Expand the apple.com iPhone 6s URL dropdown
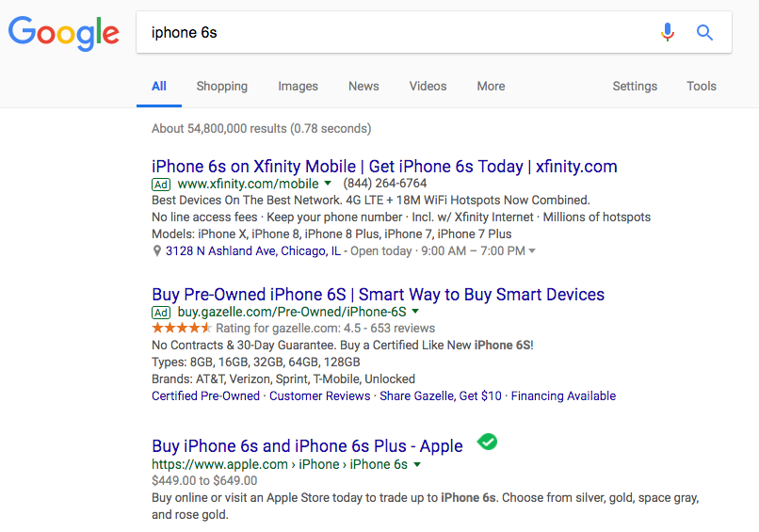The width and height of the screenshot is (759, 532). coord(417,464)
